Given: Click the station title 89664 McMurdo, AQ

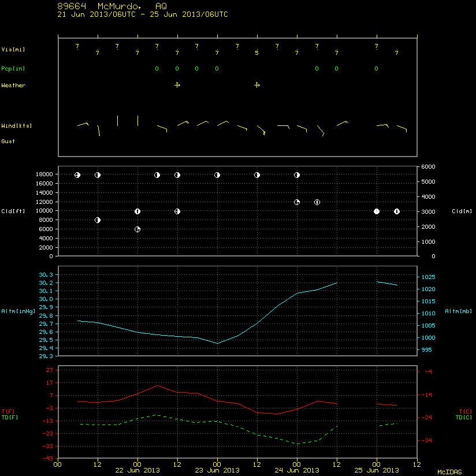Looking at the screenshot, I should [112, 6].
